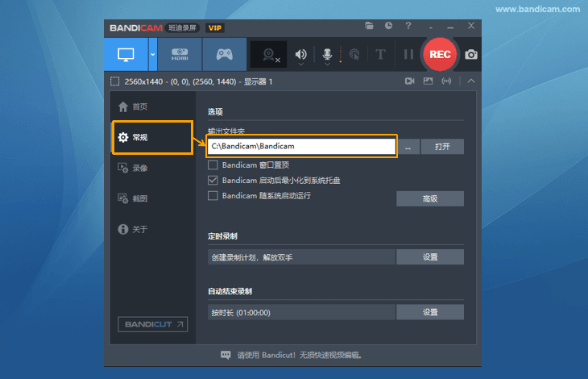The height and width of the screenshot is (379, 588).
Task: Uncheck Bandicam 启动后最小化到系统托盘
Action: (x=213, y=181)
